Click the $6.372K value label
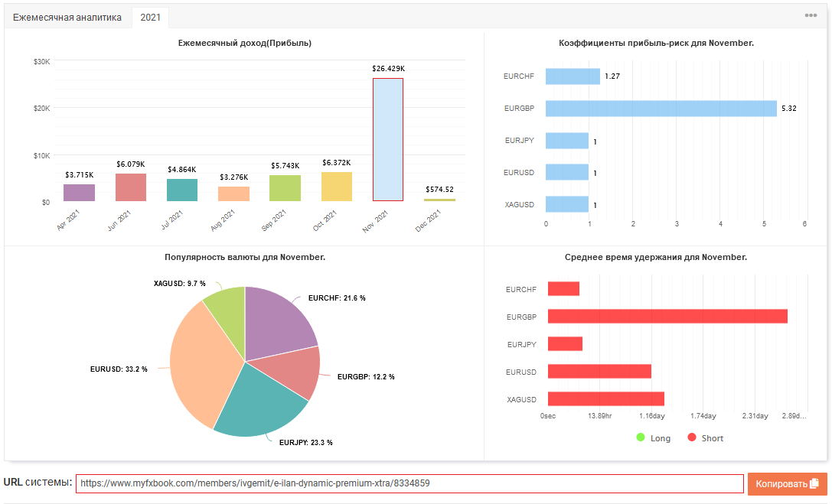 (337, 163)
